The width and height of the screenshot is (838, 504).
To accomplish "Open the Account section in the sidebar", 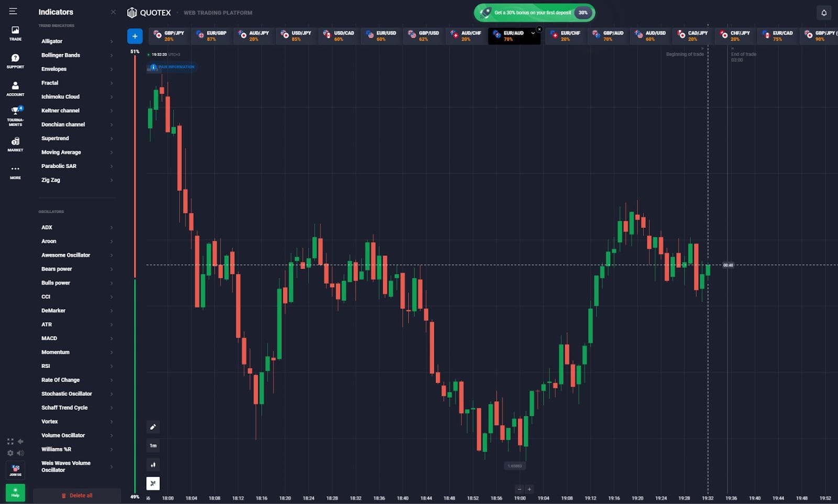I will pyautogui.click(x=15, y=88).
